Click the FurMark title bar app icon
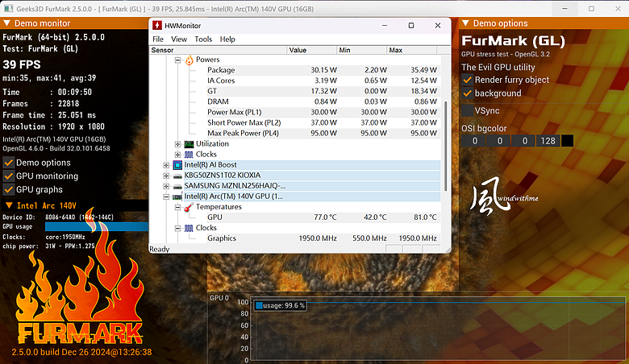The width and height of the screenshot is (629, 364). point(8,8)
